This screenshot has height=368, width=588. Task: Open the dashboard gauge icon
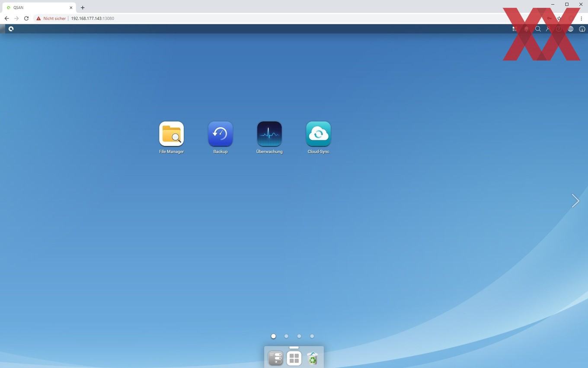click(x=582, y=29)
